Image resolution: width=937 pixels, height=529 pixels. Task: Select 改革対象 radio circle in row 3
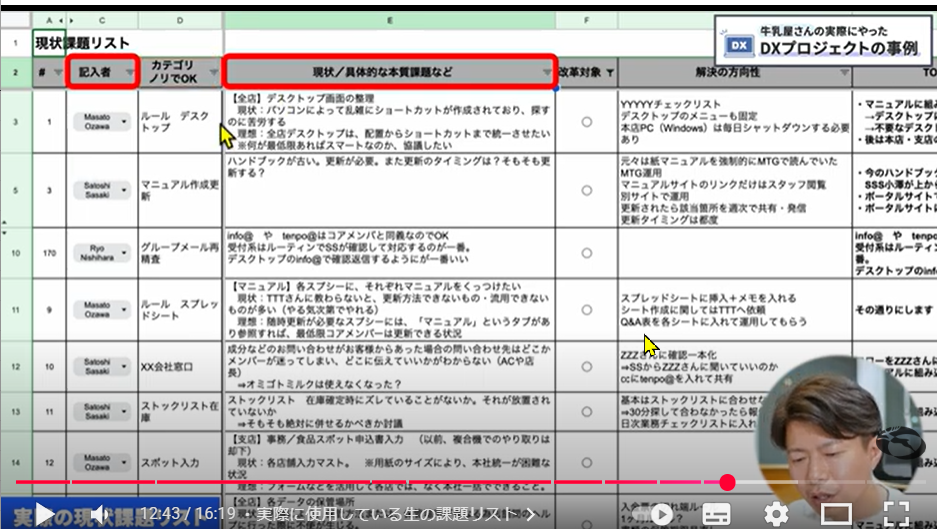pyautogui.click(x=586, y=121)
